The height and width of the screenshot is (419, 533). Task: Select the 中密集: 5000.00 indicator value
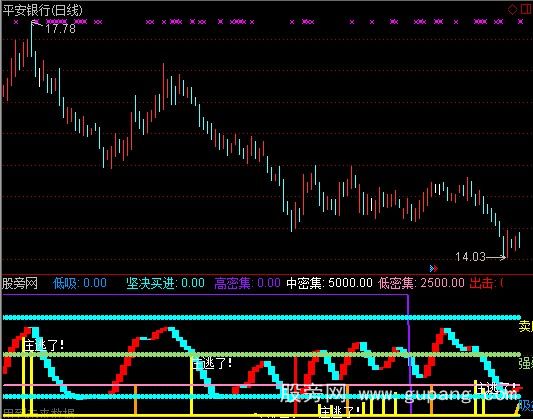[329, 283]
